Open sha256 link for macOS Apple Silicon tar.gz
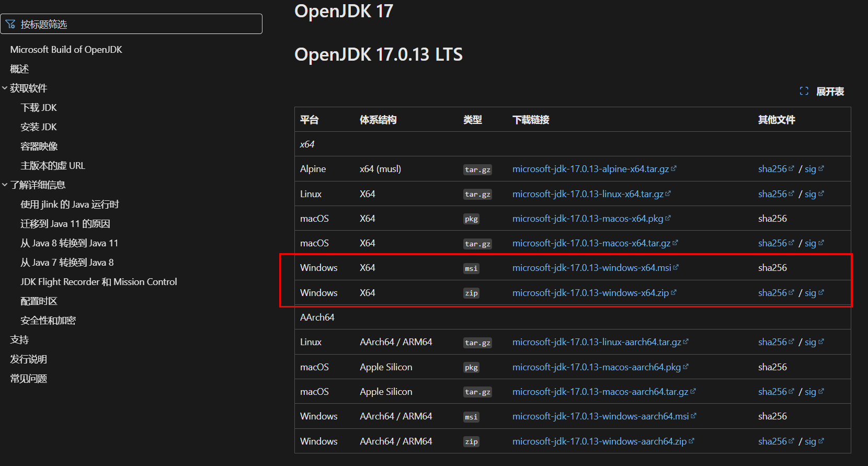The image size is (868, 466). click(x=776, y=391)
